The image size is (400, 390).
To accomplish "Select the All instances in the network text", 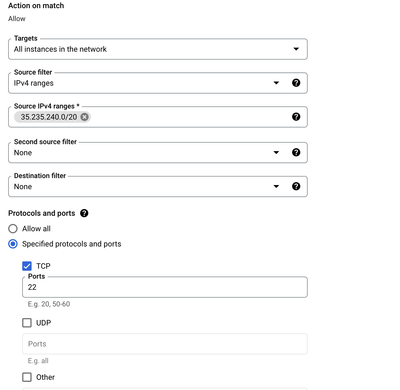I will point(60,49).
